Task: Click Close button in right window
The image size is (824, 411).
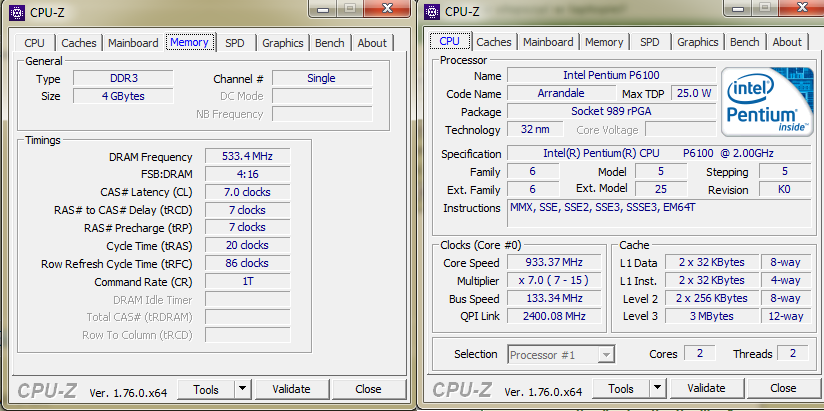Action: coord(783,389)
